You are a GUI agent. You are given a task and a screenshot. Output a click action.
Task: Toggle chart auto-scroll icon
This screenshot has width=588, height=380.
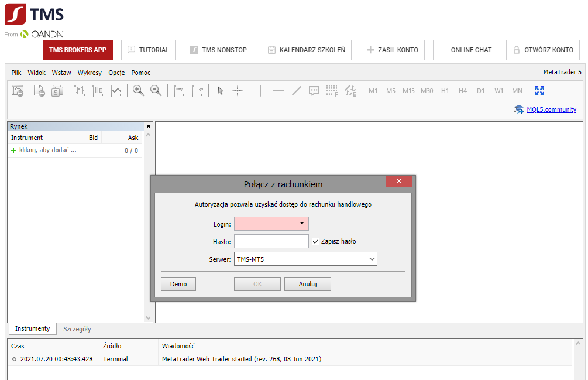tap(179, 91)
